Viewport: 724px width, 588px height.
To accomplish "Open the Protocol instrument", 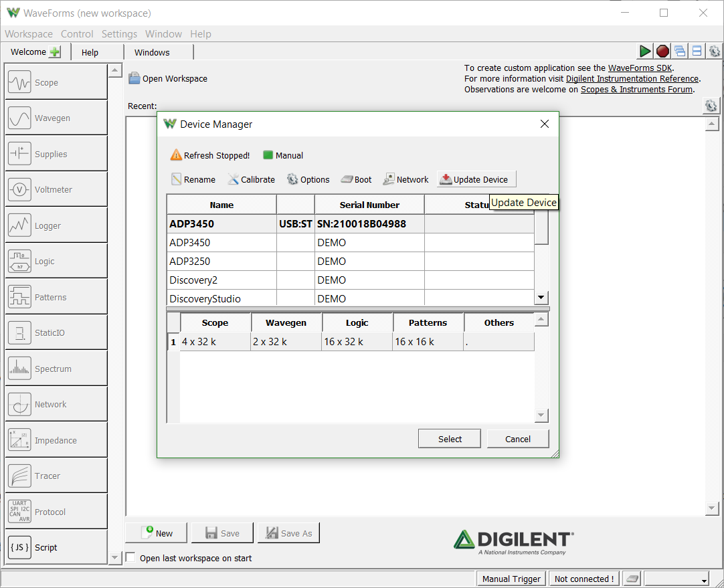I will click(56, 512).
